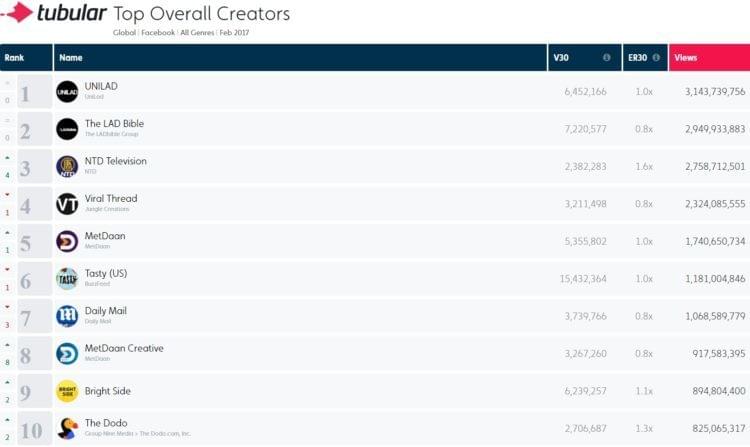
Task: Click the views value 1,740,650,734
Action: [x=715, y=241]
